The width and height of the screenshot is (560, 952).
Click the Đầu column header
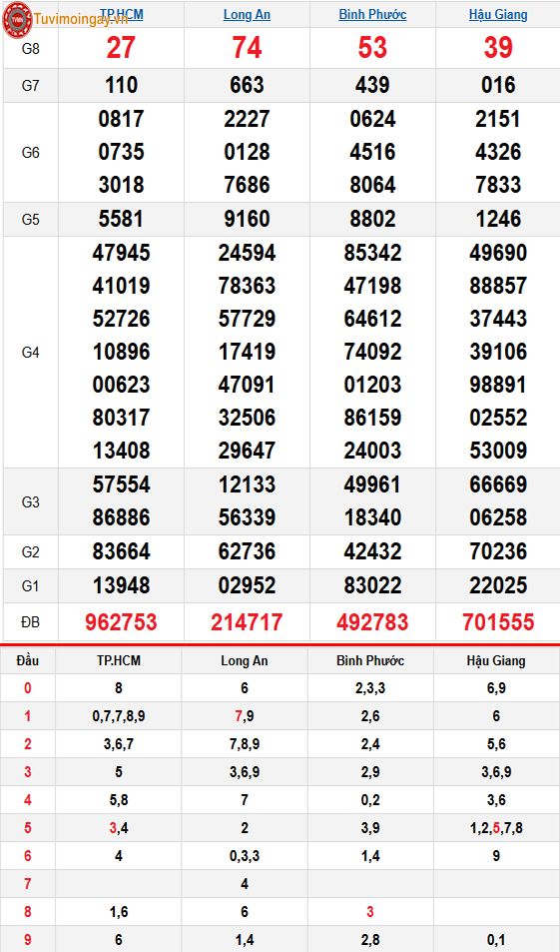coord(27,660)
